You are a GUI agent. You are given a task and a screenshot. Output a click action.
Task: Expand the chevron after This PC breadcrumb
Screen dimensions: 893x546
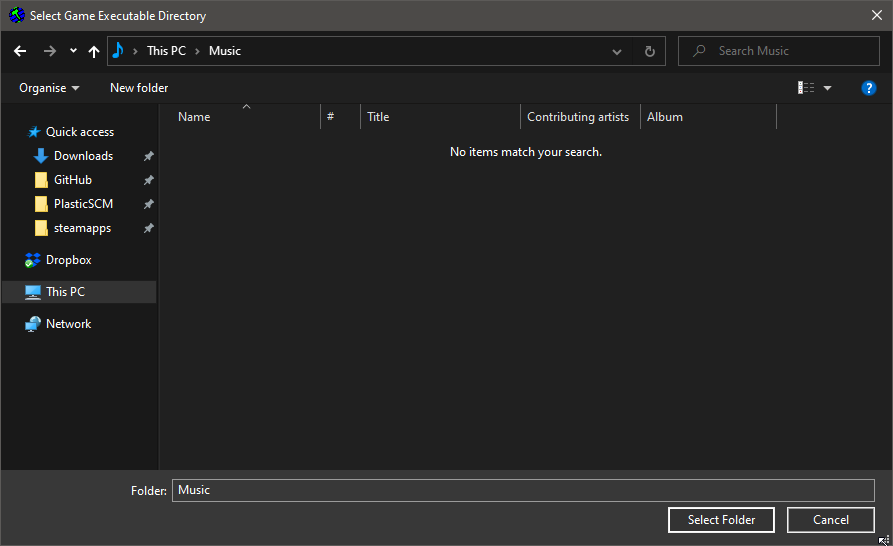pos(198,51)
